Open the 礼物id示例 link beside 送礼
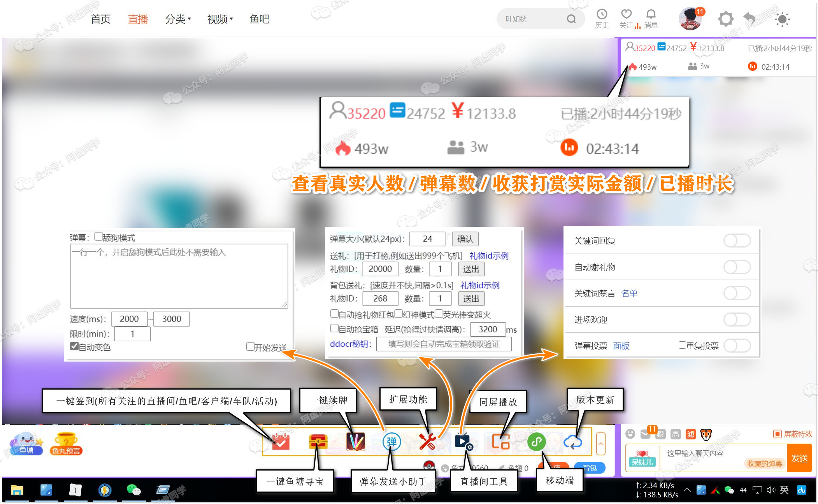818x504 pixels. (489, 256)
